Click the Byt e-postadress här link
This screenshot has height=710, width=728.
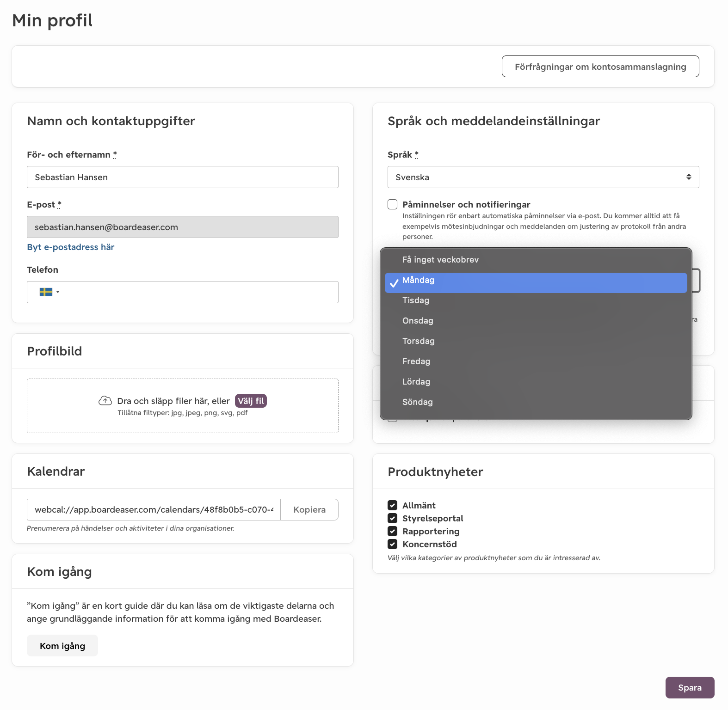(71, 247)
